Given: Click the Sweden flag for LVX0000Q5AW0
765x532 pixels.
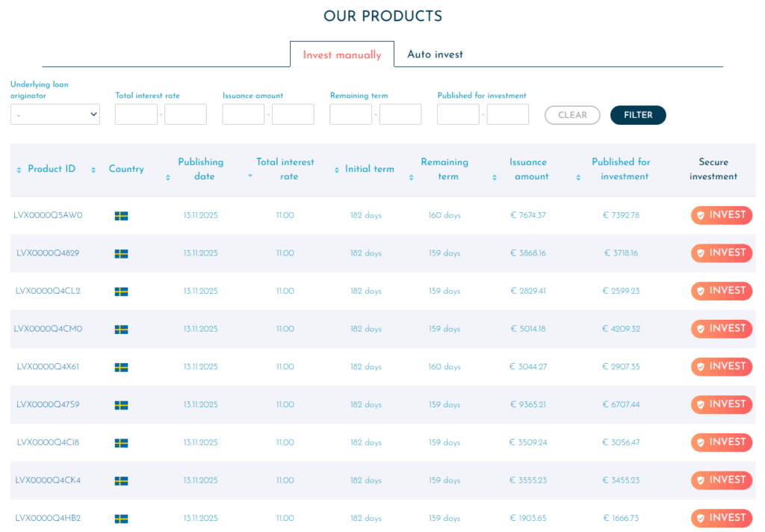Looking at the screenshot, I should coord(121,216).
